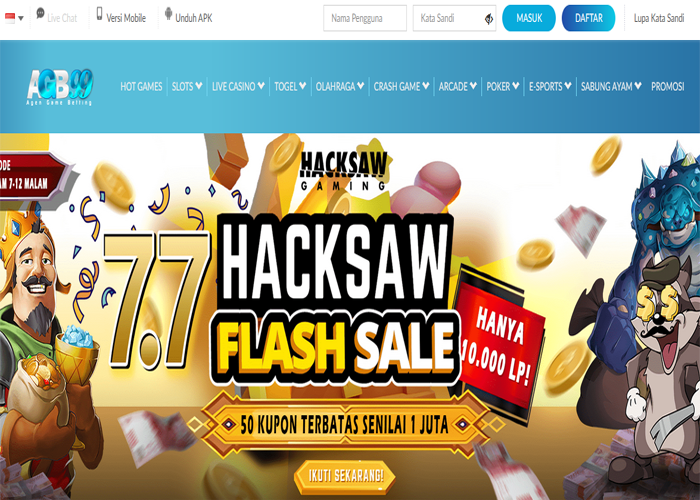Click the IKUTI SEKARANG banner button

[x=345, y=476]
